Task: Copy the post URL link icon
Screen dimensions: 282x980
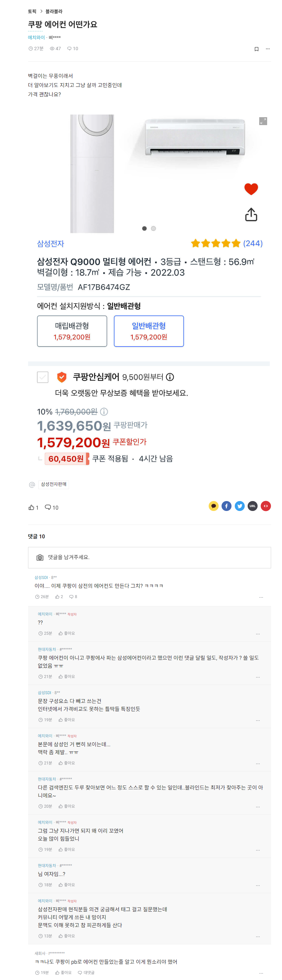Action: click(252, 506)
